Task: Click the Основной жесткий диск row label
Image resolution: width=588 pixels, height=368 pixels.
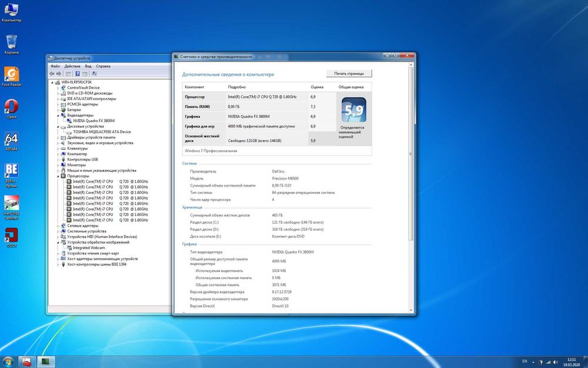Action: coord(202,138)
